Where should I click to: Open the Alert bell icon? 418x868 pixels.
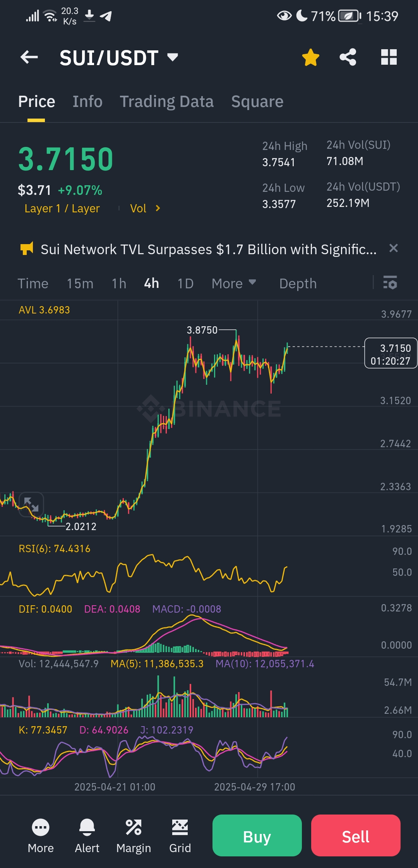tap(87, 837)
